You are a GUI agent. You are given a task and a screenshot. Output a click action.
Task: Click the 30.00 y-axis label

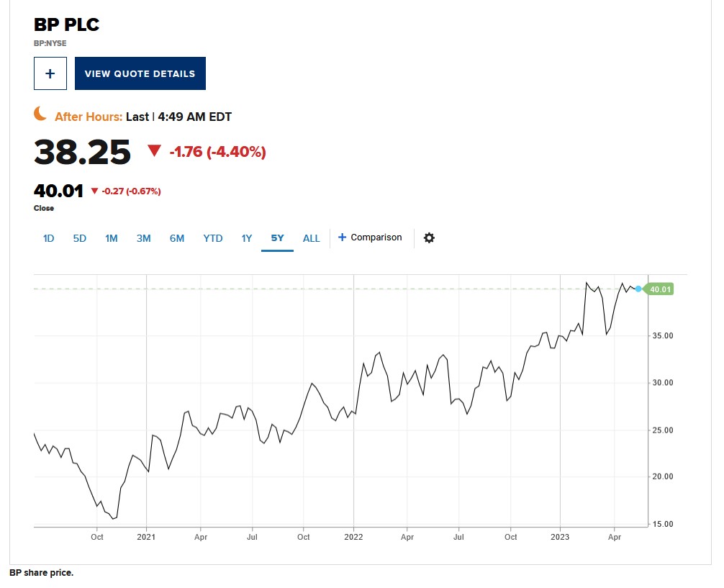pos(663,383)
